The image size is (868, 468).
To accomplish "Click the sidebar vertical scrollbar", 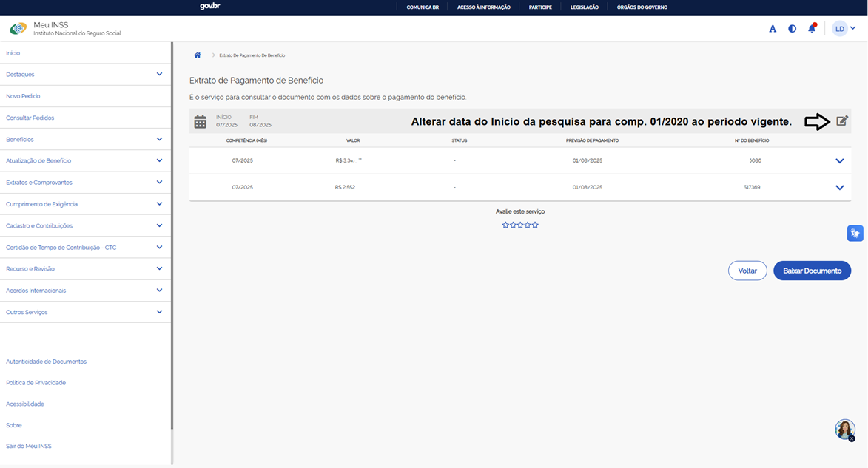I will [x=172, y=236].
